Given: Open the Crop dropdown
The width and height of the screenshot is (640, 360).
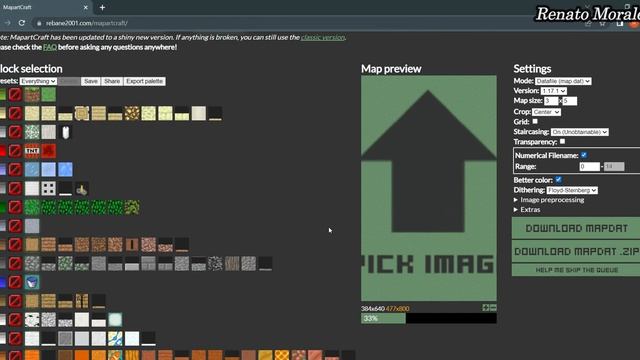Looking at the screenshot, I should [x=546, y=112].
